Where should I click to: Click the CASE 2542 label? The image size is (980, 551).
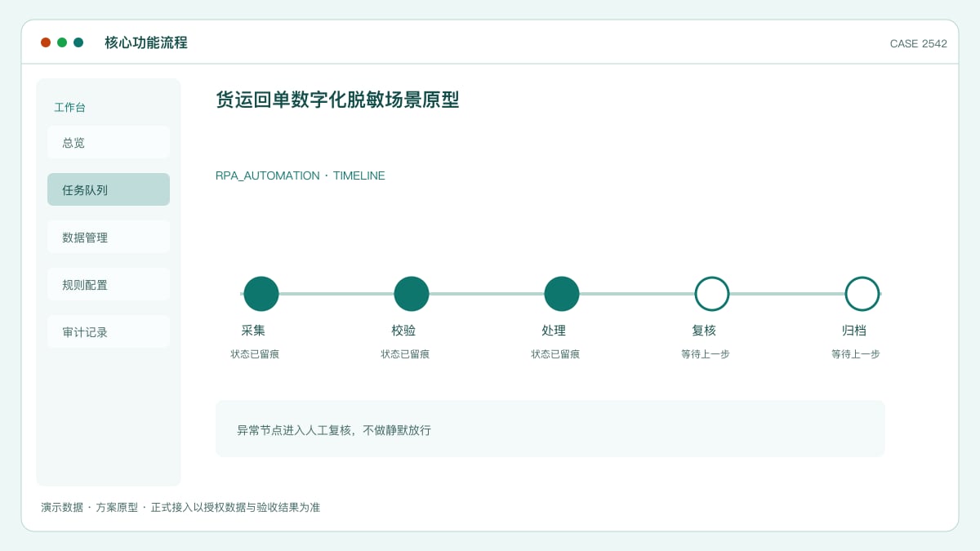pos(919,43)
